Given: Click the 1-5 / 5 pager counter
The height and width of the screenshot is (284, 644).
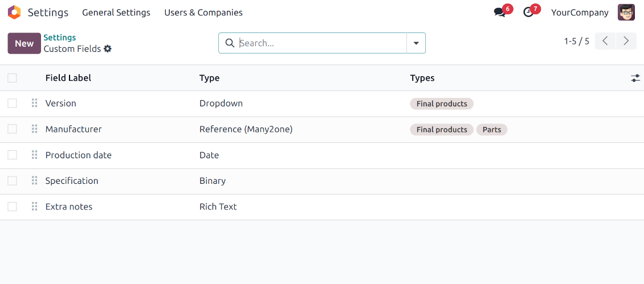Looking at the screenshot, I should pyautogui.click(x=577, y=41).
